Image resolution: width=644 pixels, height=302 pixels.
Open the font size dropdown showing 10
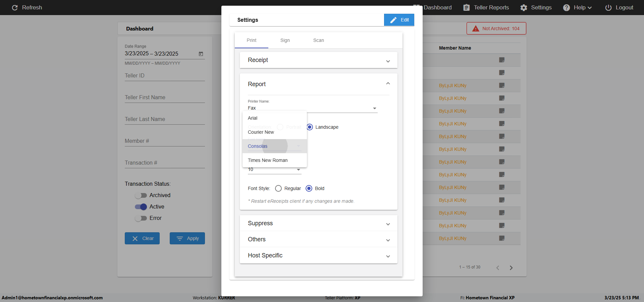pyautogui.click(x=274, y=170)
